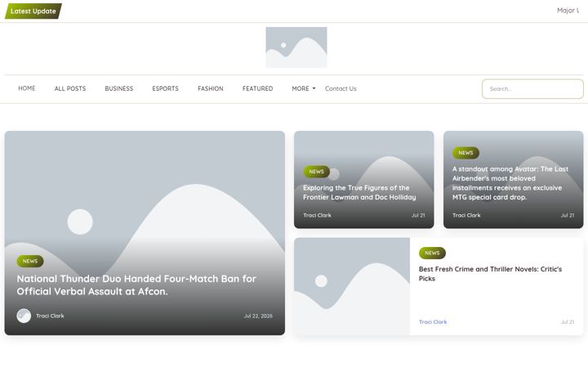Click Traci Clark on Frontier Lawman card
The width and height of the screenshot is (588, 368).
317,215
